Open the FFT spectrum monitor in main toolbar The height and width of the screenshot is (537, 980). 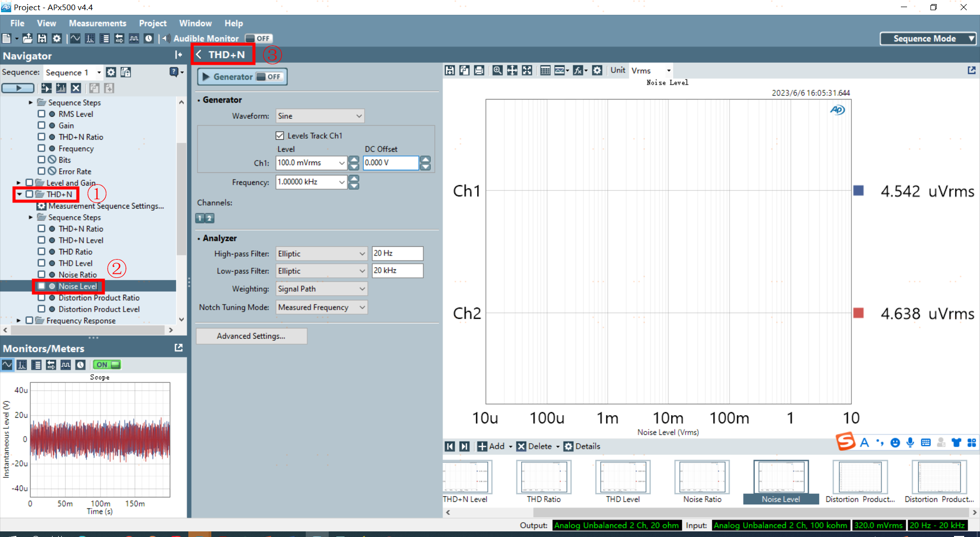[x=90, y=38]
